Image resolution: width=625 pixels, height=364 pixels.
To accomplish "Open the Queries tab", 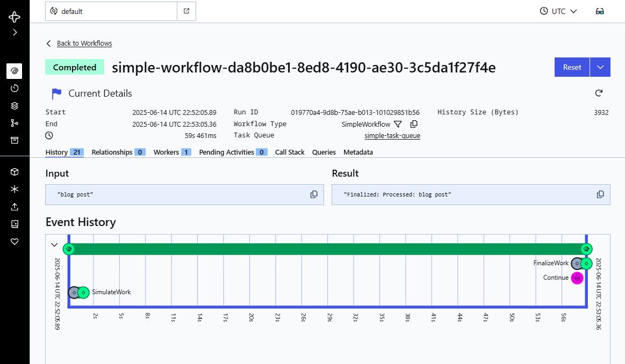I will pos(324,152).
